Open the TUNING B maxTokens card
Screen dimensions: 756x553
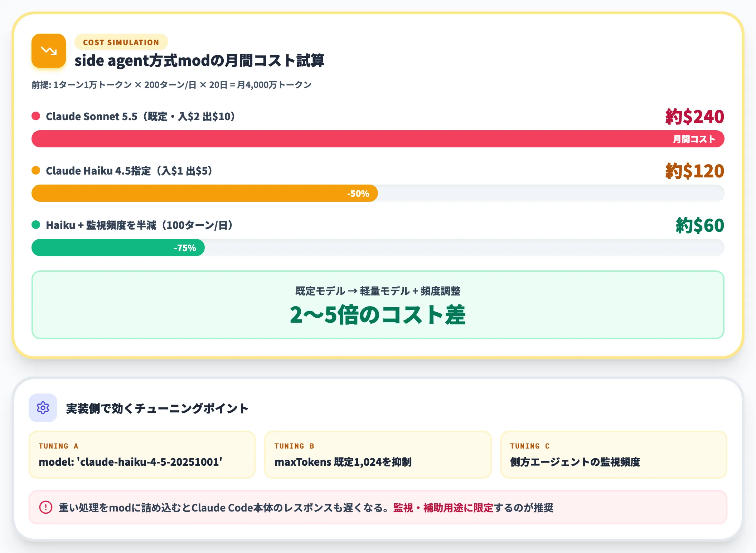pos(378,455)
